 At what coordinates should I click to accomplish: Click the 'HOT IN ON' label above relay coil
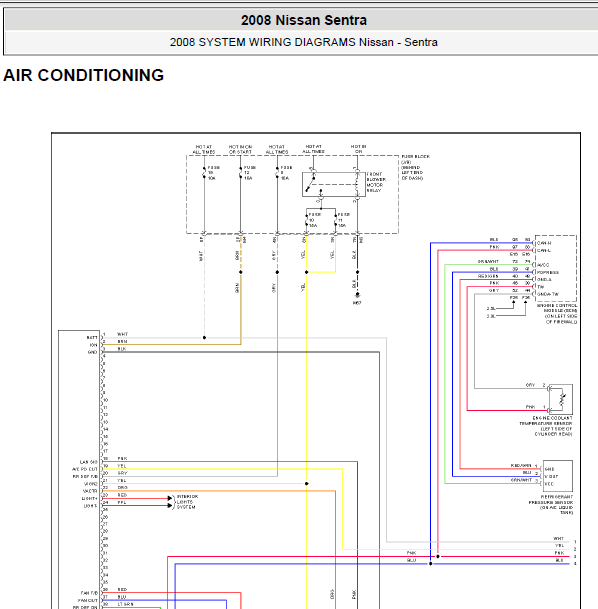(x=358, y=149)
